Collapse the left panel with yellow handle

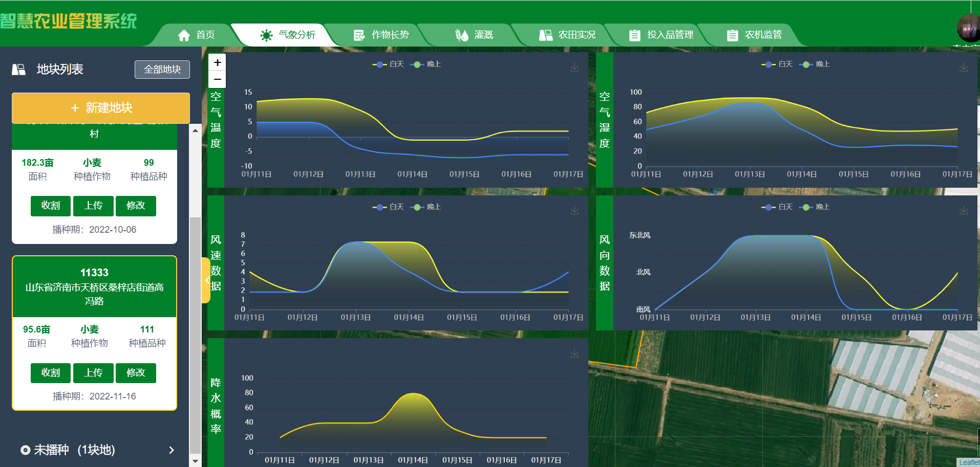(x=206, y=280)
